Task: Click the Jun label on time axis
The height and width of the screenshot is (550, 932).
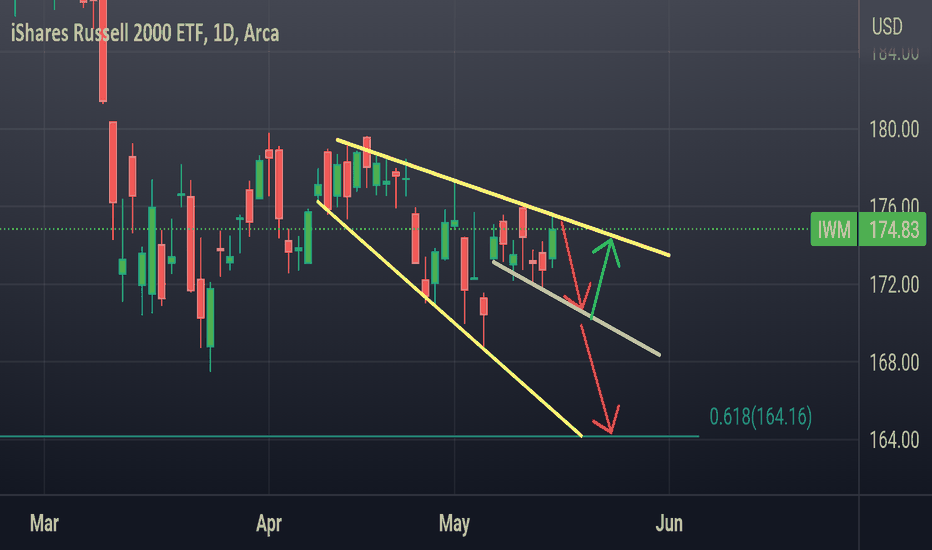Action: pyautogui.click(x=669, y=524)
